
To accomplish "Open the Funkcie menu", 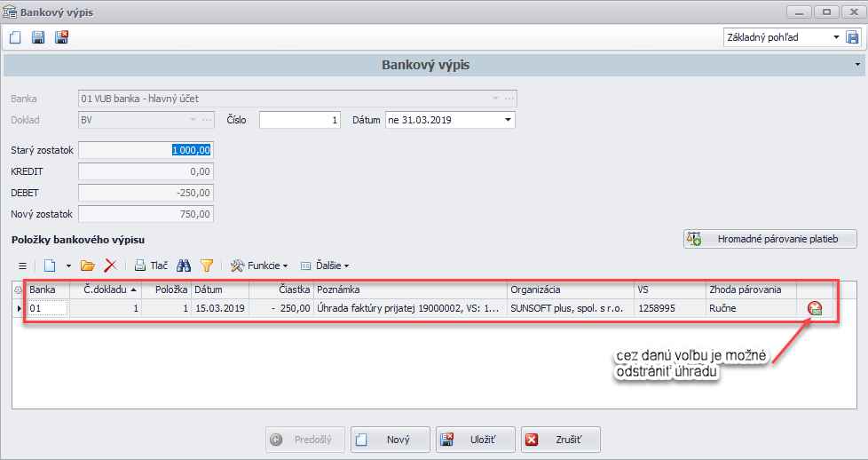I will click(x=259, y=265).
